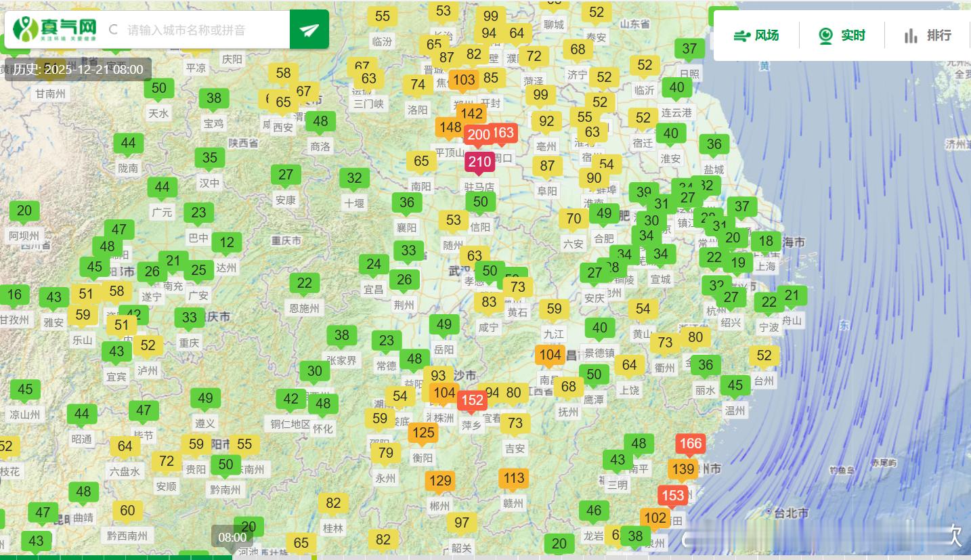
Task: Click the 64 AQI marker above 六盘水
Action: [x=125, y=446]
